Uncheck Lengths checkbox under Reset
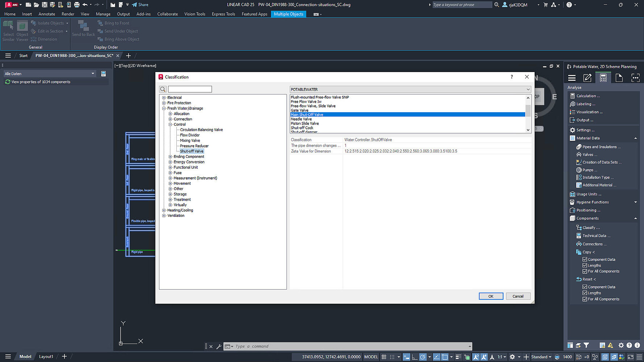The width and height of the screenshot is (644, 362). pos(585,293)
